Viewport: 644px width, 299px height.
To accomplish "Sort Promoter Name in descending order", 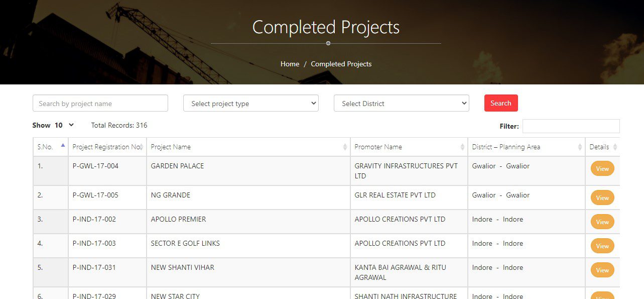I will click(x=462, y=147).
